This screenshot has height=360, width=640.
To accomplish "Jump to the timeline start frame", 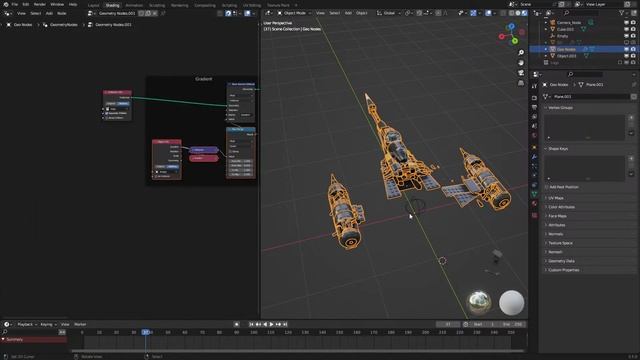I will 251,324.
